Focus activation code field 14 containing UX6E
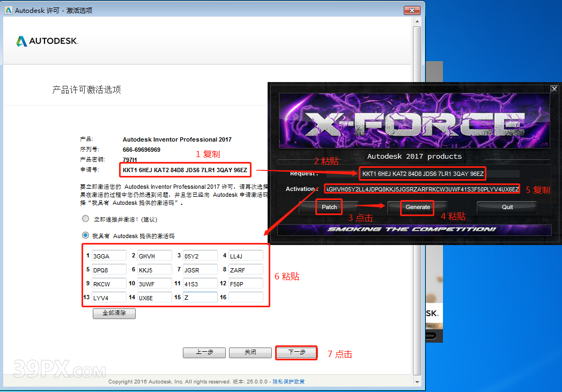This screenshot has width=562, height=392. pyautogui.click(x=154, y=298)
